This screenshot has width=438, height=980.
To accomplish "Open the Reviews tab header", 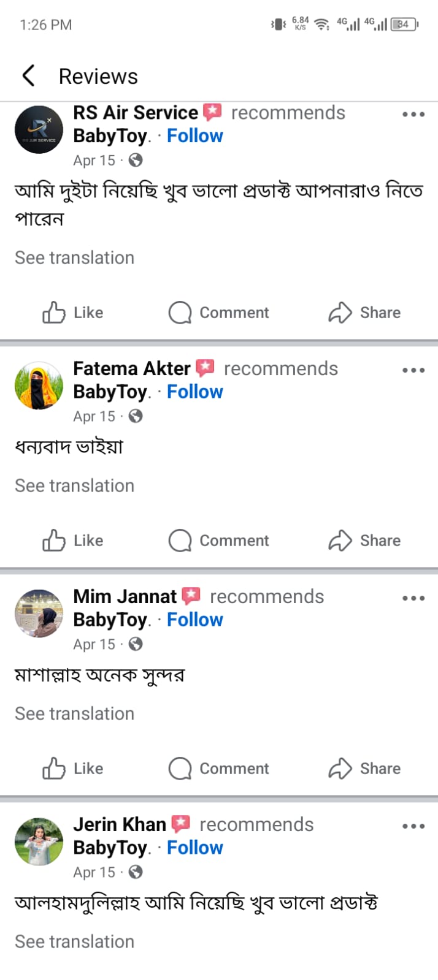I will coord(98,75).
